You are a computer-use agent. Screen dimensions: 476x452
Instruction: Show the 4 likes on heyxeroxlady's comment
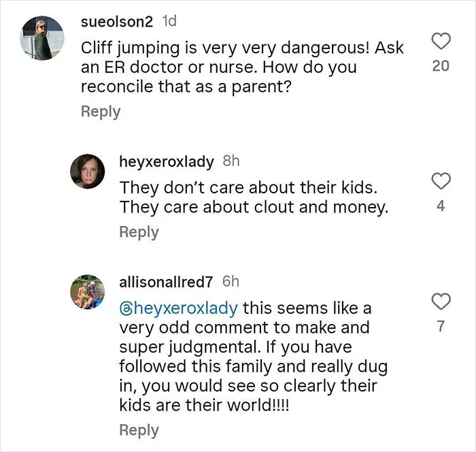point(441,206)
